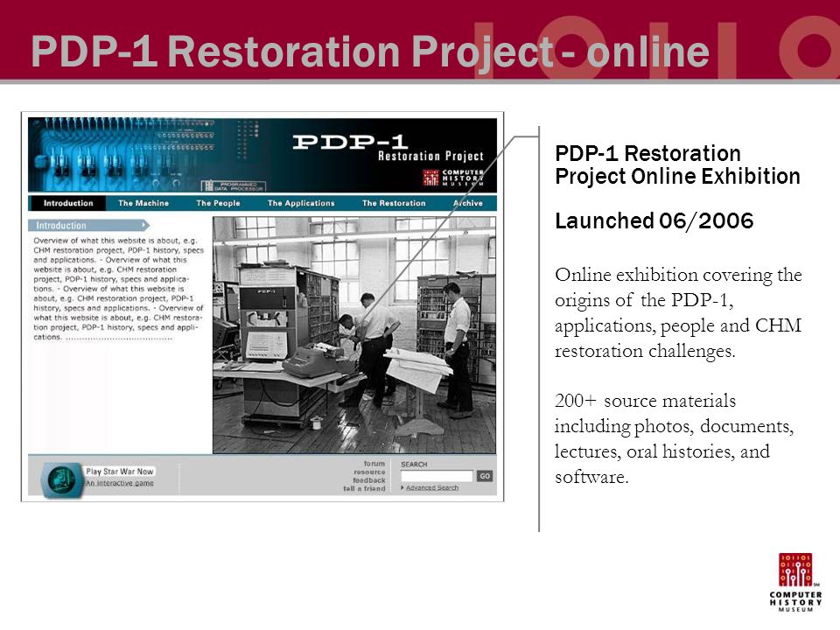The image size is (840, 630).
Task: Click slide title 'PDP-1 Restoration Project - online'
Action: point(370,52)
